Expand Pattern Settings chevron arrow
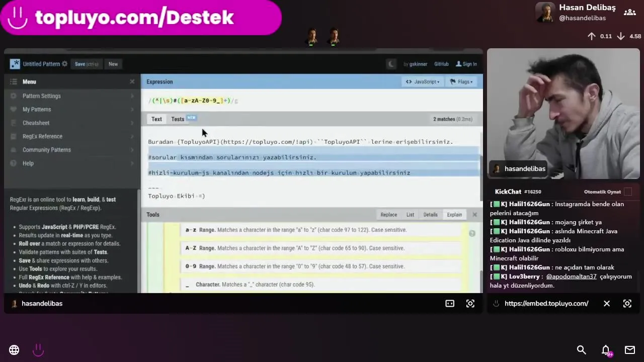Image resolution: width=644 pixels, height=362 pixels. (132, 96)
